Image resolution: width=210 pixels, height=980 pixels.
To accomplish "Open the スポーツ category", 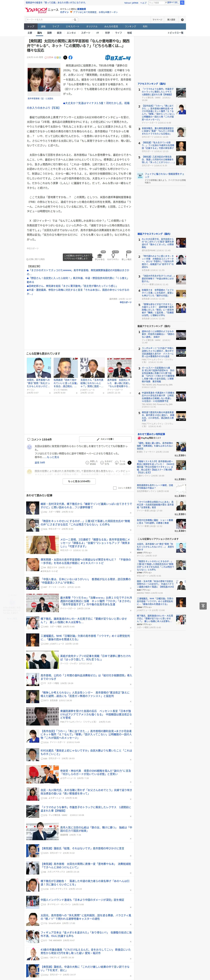I will (x=86, y=33).
